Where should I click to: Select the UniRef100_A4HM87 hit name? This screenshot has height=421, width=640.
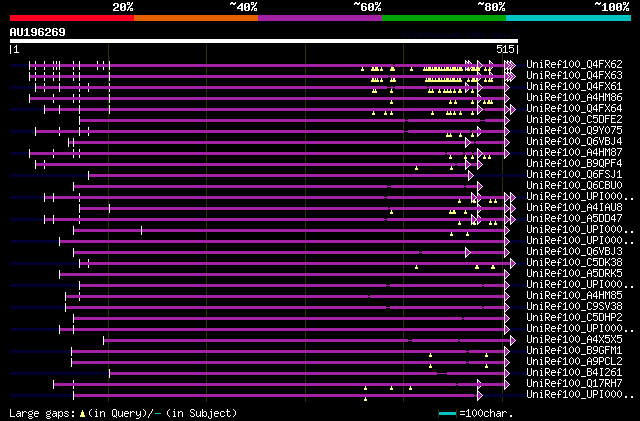tap(574, 153)
